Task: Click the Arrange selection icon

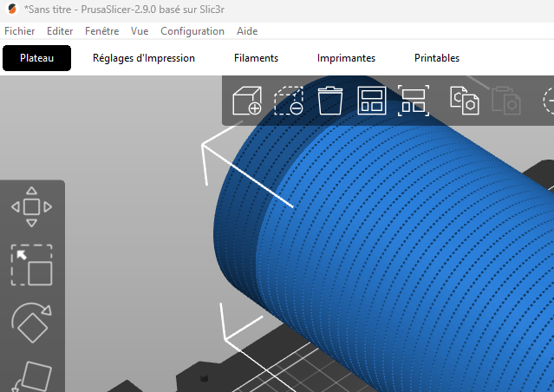Action: [413, 101]
